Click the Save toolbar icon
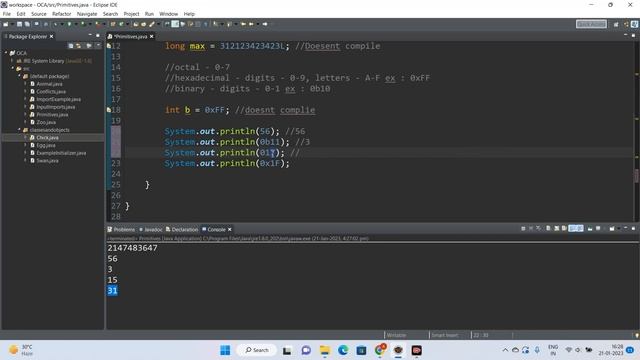This screenshot has height=360, width=640. coord(19,24)
